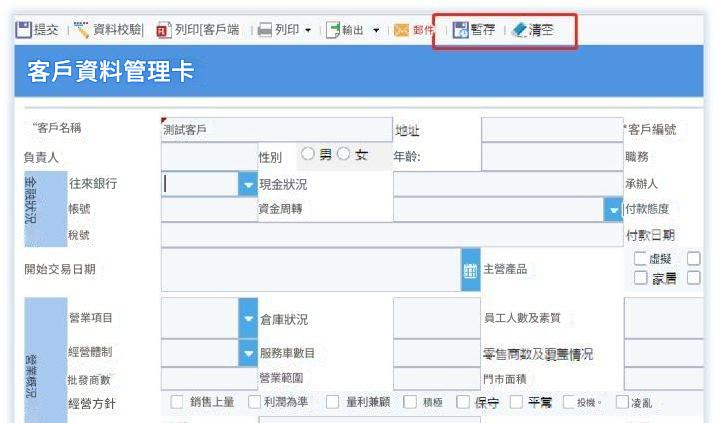
Task: Click the 郵件 mail envelope icon
Action: click(x=401, y=30)
